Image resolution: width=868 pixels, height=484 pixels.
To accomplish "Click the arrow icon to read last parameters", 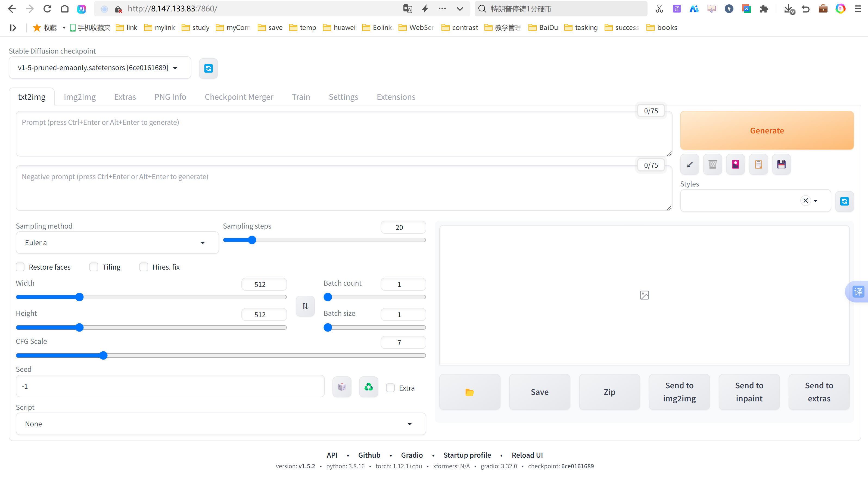I will 689,164.
